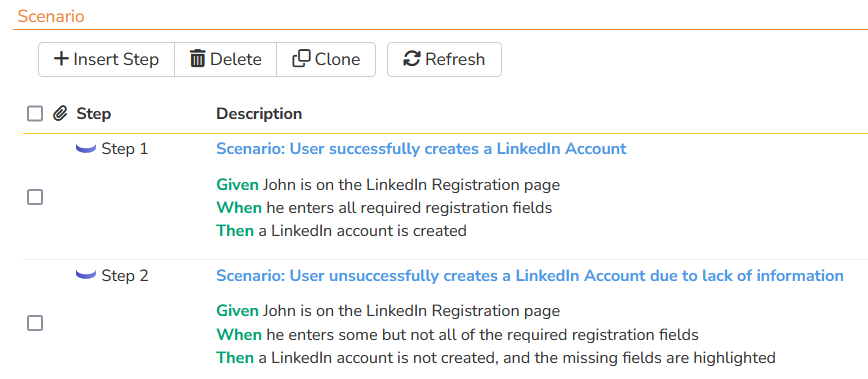868x379 pixels.
Task: Click the Step column header
Action: coord(94,114)
